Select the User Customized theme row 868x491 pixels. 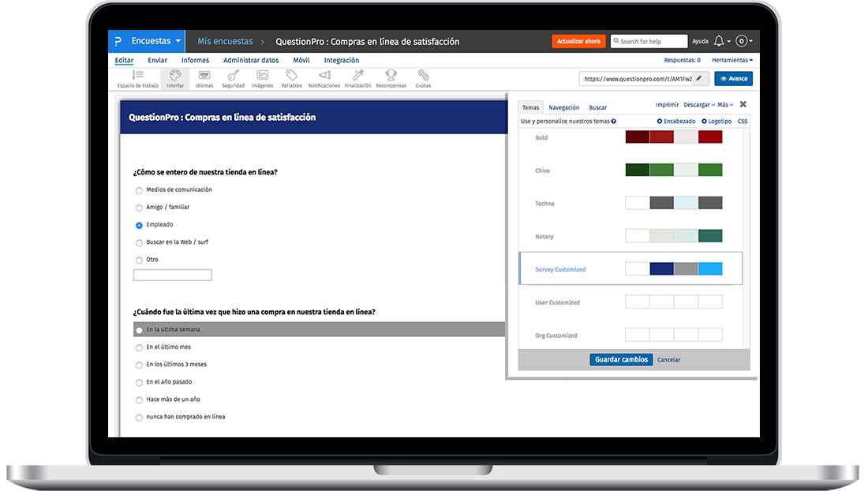coord(630,302)
